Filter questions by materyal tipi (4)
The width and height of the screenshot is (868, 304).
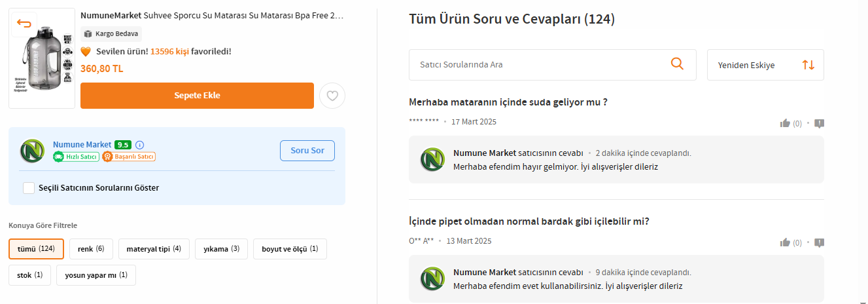154,249
